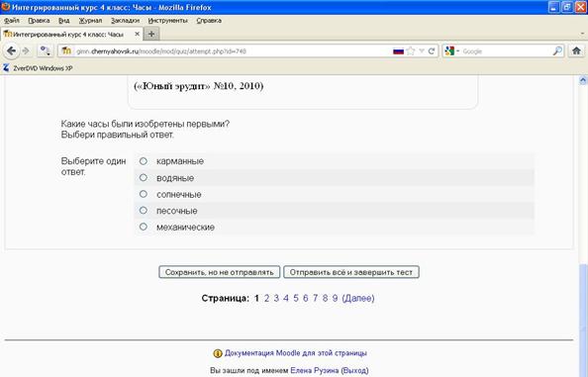Open the Елена Рузина profile link

pyautogui.click(x=314, y=370)
